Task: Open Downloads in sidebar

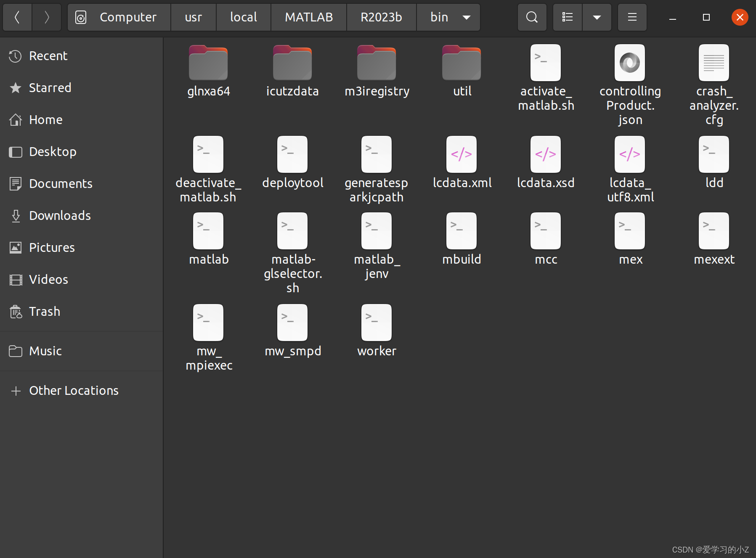Action: point(82,216)
